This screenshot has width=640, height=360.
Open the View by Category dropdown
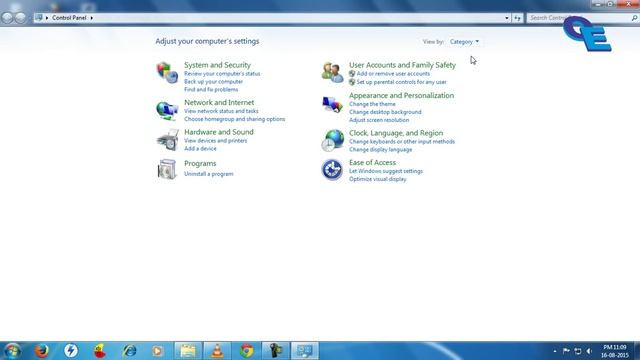point(464,42)
